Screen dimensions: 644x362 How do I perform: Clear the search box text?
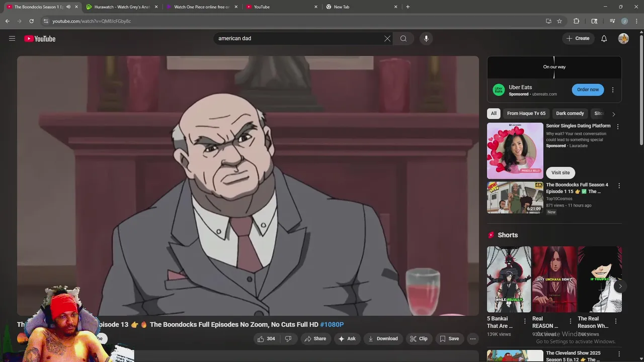[x=387, y=39]
